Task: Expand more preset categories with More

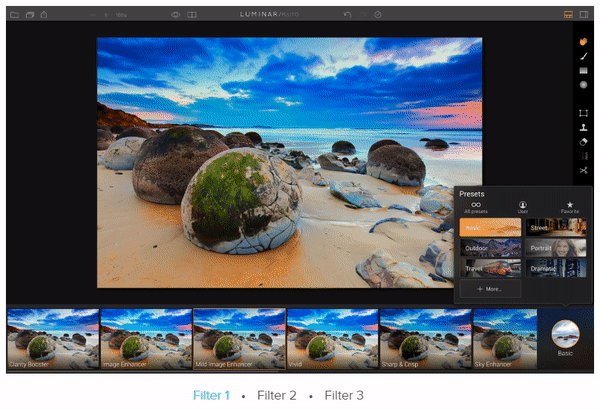Action: (x=490, y=289)
